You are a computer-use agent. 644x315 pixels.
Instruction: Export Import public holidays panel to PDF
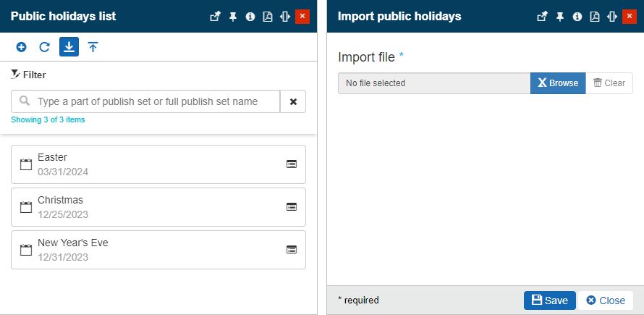point(595,17)
